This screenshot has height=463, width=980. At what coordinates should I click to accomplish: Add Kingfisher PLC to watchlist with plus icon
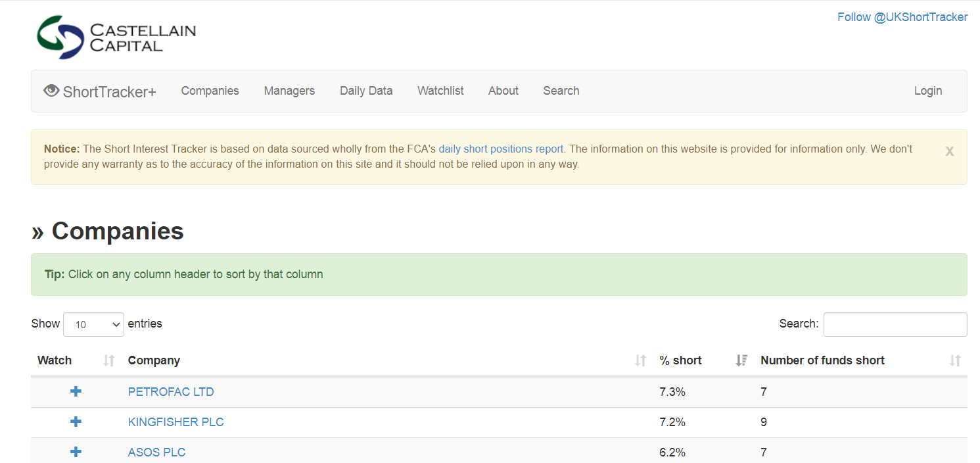pos(76,422)
